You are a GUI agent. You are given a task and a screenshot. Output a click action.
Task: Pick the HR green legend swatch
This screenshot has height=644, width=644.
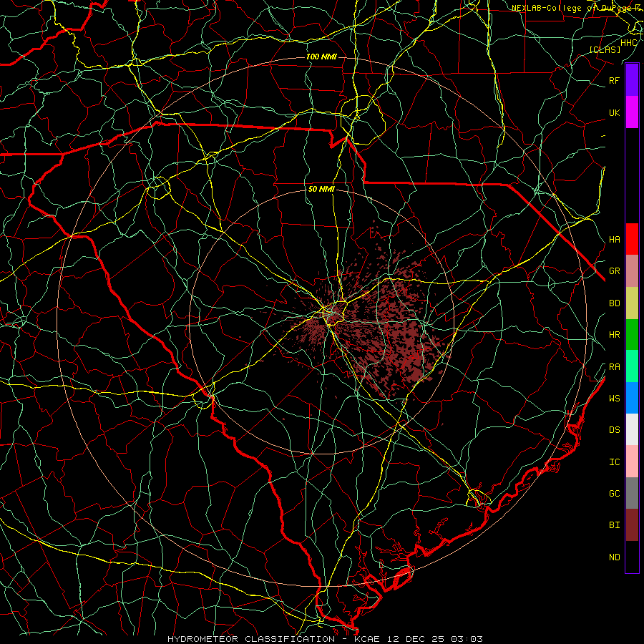tap(632, 335)
